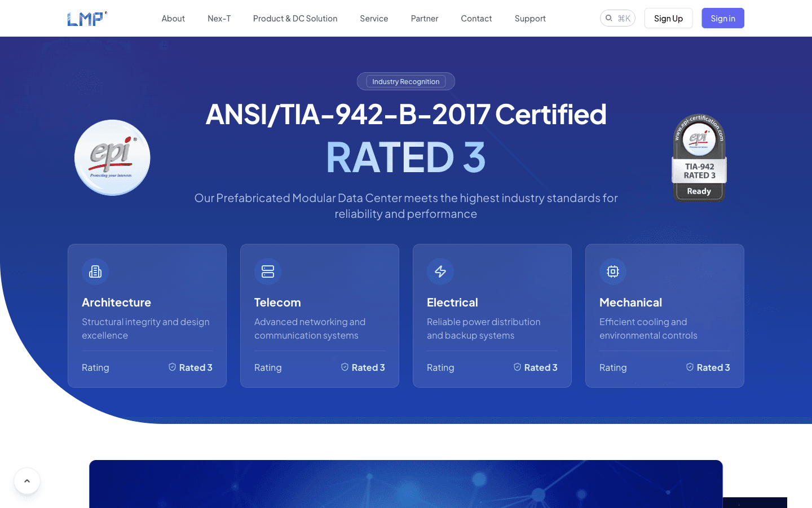Click the shield icon in Mechanical card
The width and height of the screenshot is (812, 508).
point(690,367)
